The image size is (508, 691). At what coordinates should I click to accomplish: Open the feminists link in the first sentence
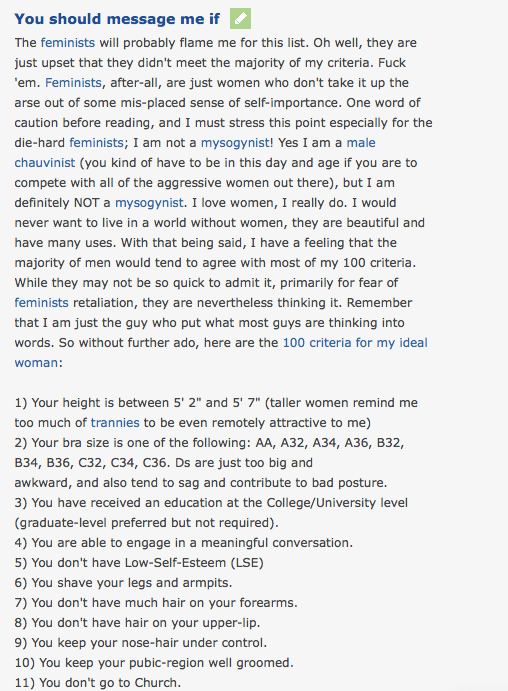pyautogui.click(x=68, y=43)
